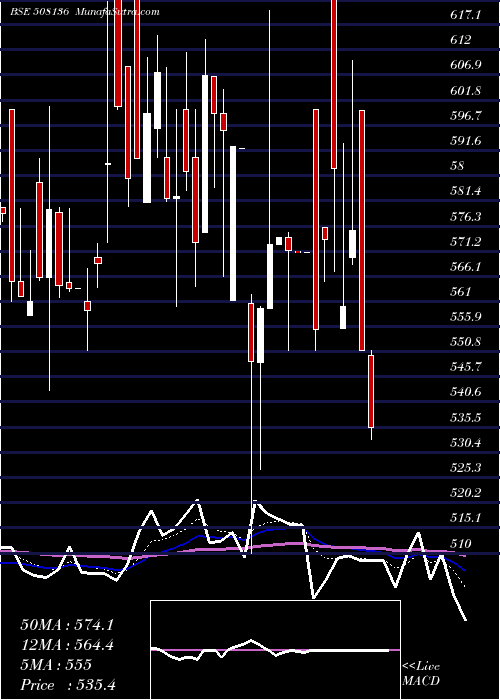Click the 12MA : 564.4 value
Image resolution: width=500 pixels, height=700 pixels.
coord(67,645)
